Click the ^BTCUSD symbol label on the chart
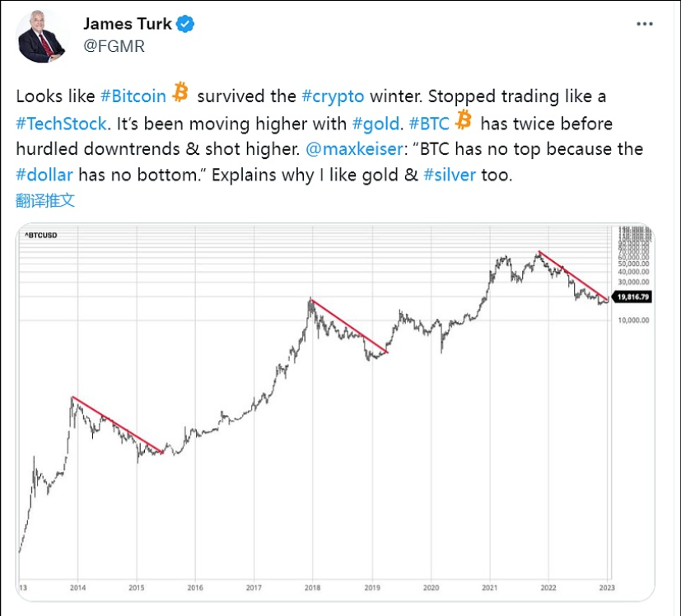This screenshot has width=681, height=616. pos(40,233)
